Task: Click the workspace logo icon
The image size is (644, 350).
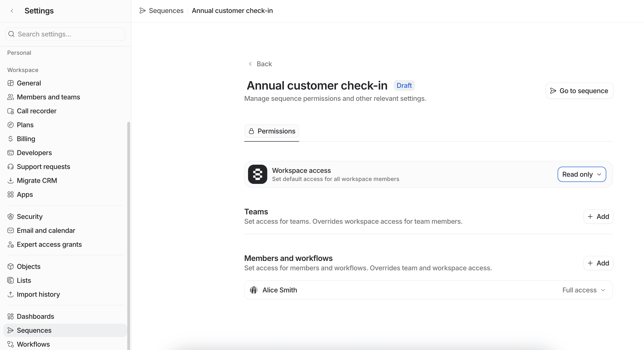Action: 257,174
